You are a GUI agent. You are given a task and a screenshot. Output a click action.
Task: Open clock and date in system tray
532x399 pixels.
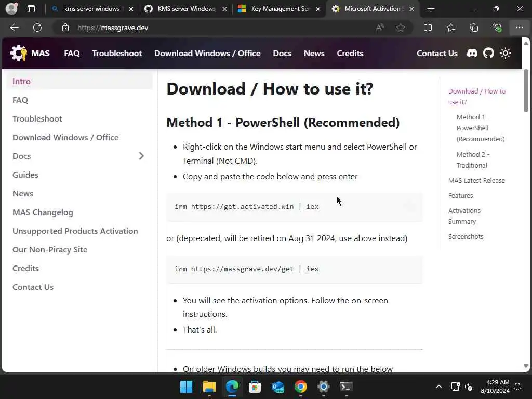(x=495, y=387)
